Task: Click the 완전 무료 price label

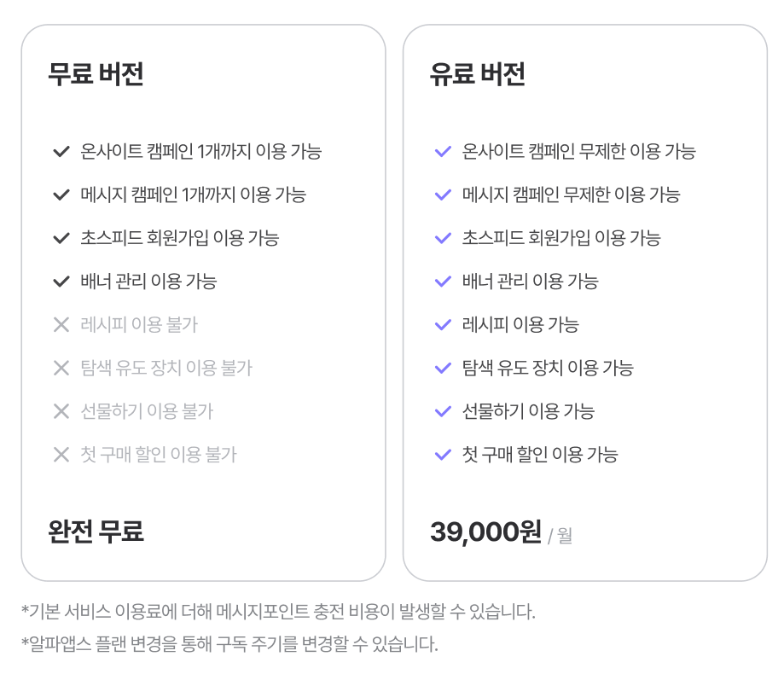Action: click(96, 531)
